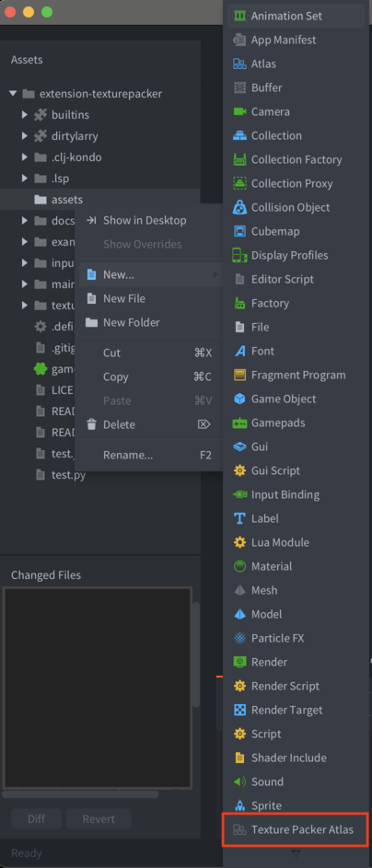This screenshot has width=372, height=868.
Task: Click the Collection Factory icon
Action: [x=239, y=159]
